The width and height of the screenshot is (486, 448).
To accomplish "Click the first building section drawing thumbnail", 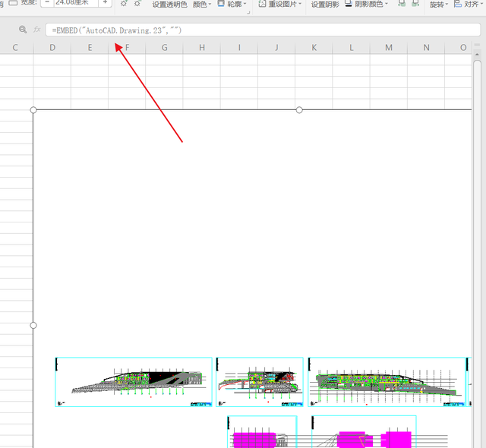I will tap(134, 382).
